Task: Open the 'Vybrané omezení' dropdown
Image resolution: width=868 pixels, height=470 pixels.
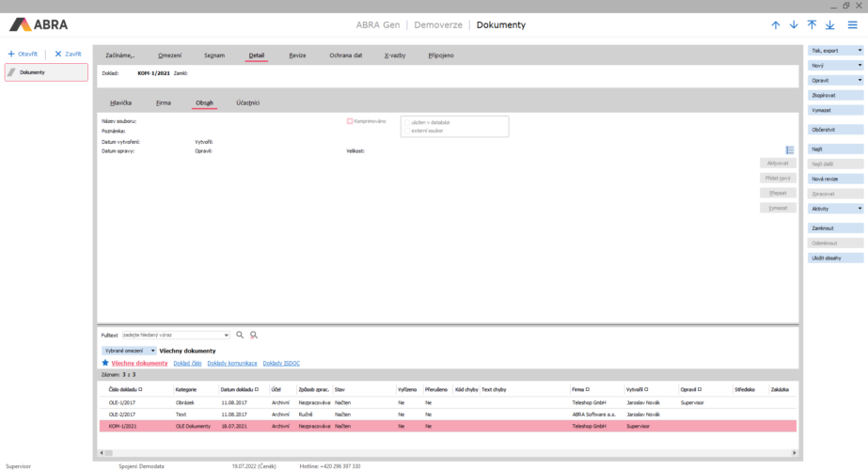Action: pos(129,351)
